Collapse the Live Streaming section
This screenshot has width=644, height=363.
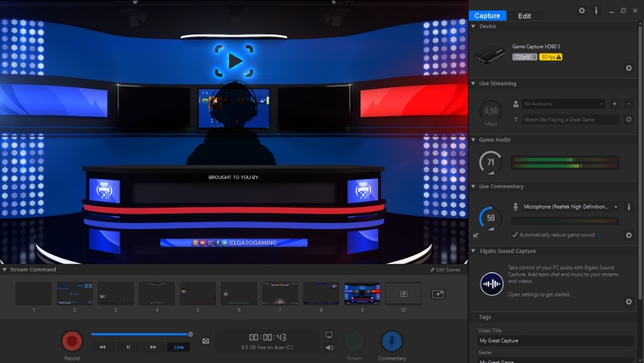coord(473,83)
